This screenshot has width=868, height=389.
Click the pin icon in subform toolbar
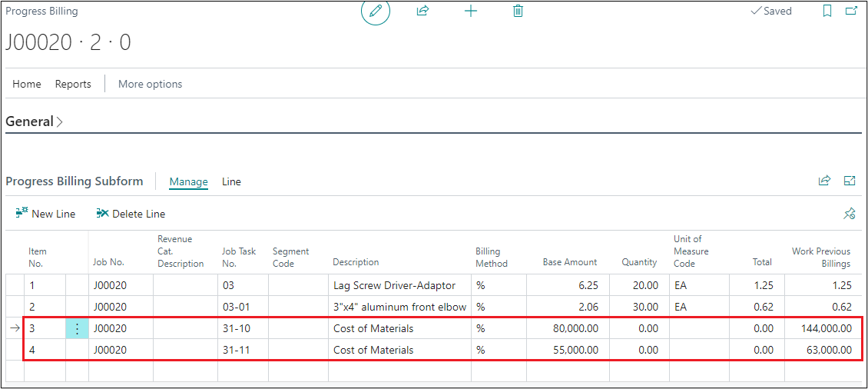[x=849, y=214]
